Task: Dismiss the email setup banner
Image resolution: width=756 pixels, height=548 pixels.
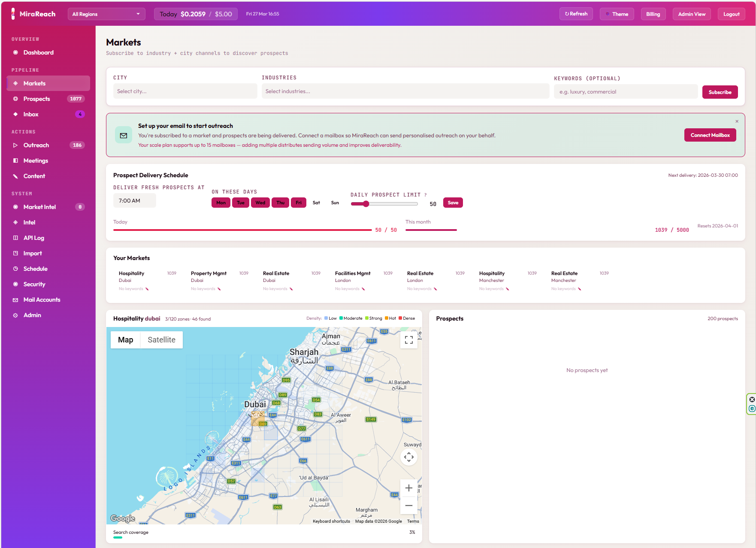Action: point(737,121)
